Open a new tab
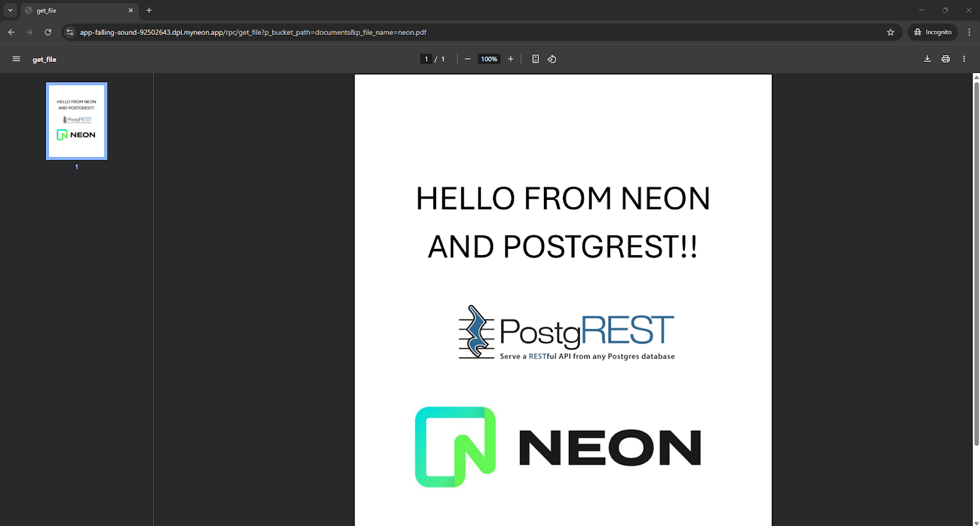980x526 pixels. [149, 10]
